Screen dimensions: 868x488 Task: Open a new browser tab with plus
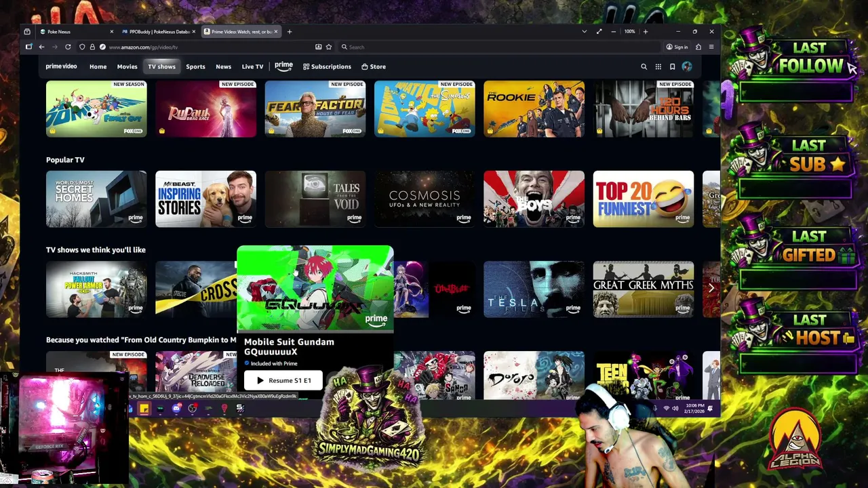point(289,32)
